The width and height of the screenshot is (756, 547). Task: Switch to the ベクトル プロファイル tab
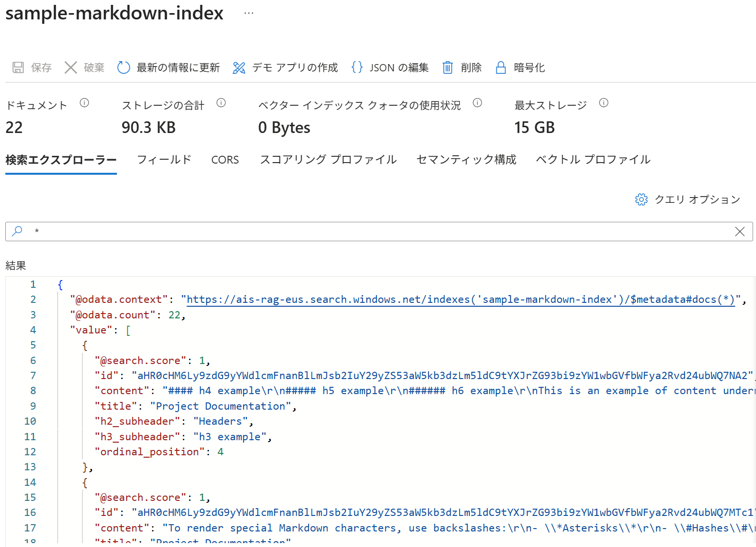pos(593,160)
